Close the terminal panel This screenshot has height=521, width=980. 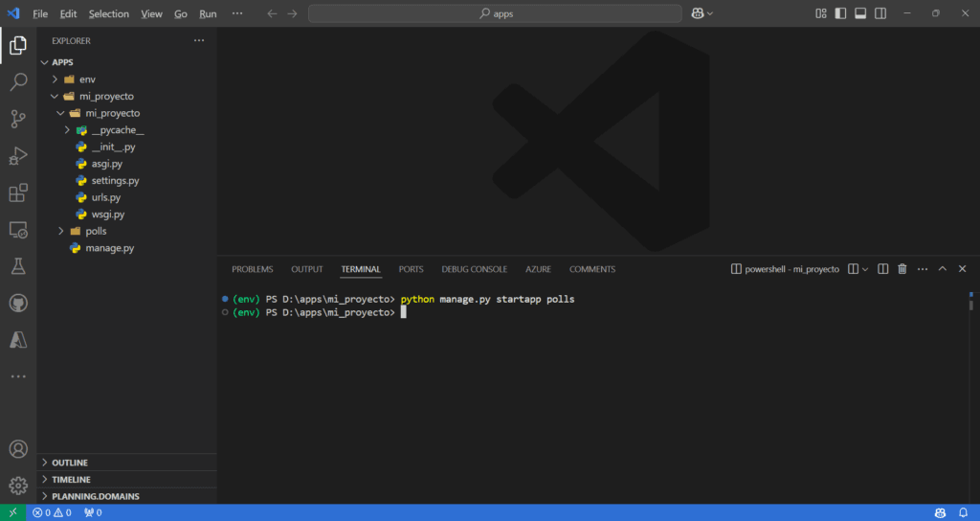963,269
